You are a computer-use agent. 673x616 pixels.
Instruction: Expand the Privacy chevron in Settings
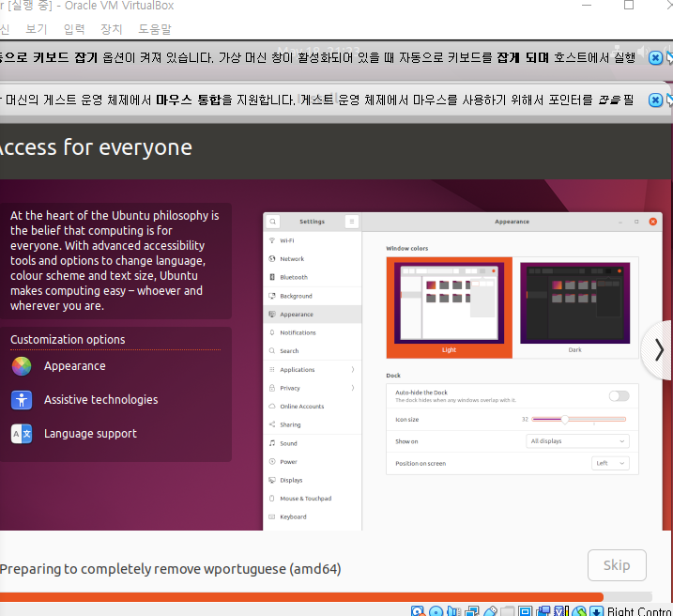[353, 388]
